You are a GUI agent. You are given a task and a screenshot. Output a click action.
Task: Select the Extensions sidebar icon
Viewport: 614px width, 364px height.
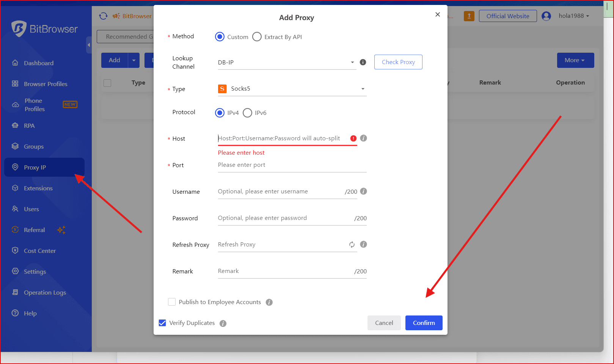point(38,188)
